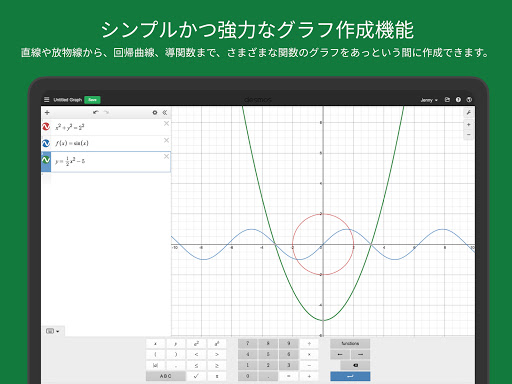The image size is (512, 384).
Task: Switch the keypad to the ABC tab
Action: coord(166,376)
